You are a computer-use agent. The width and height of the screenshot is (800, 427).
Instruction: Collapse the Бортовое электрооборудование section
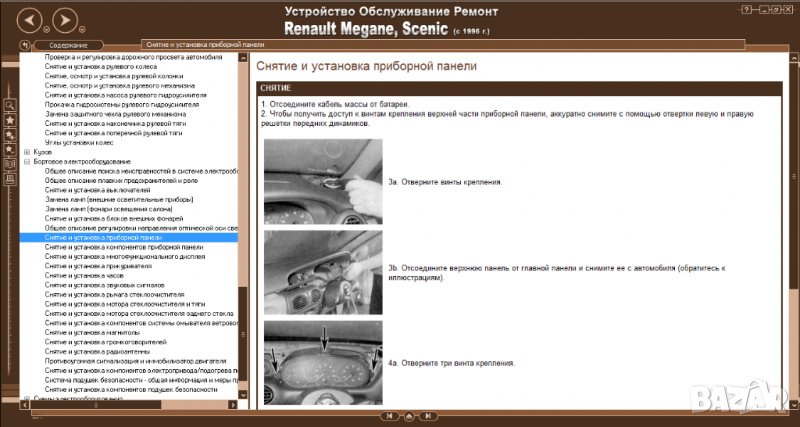coord(26,161)
